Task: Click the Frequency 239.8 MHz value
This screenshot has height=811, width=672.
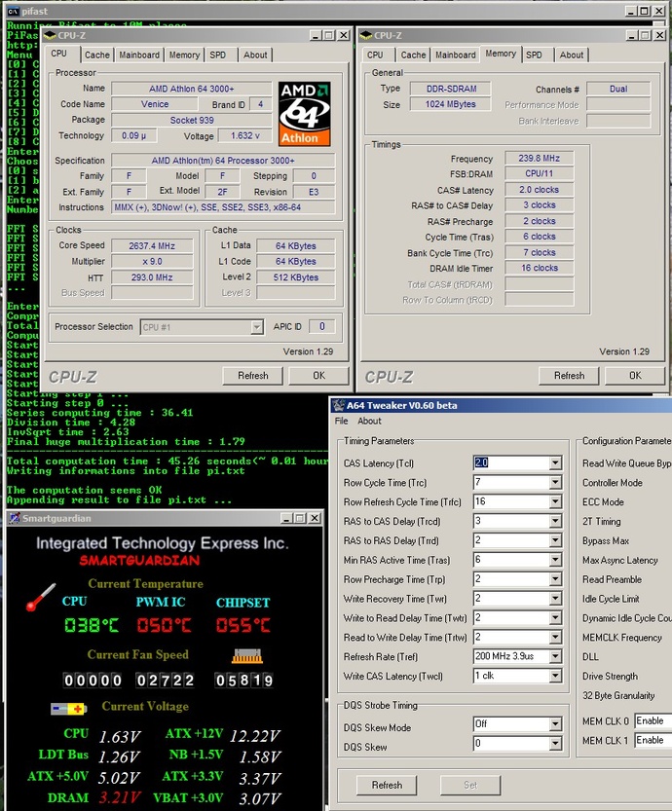Action: coord(539,159)
